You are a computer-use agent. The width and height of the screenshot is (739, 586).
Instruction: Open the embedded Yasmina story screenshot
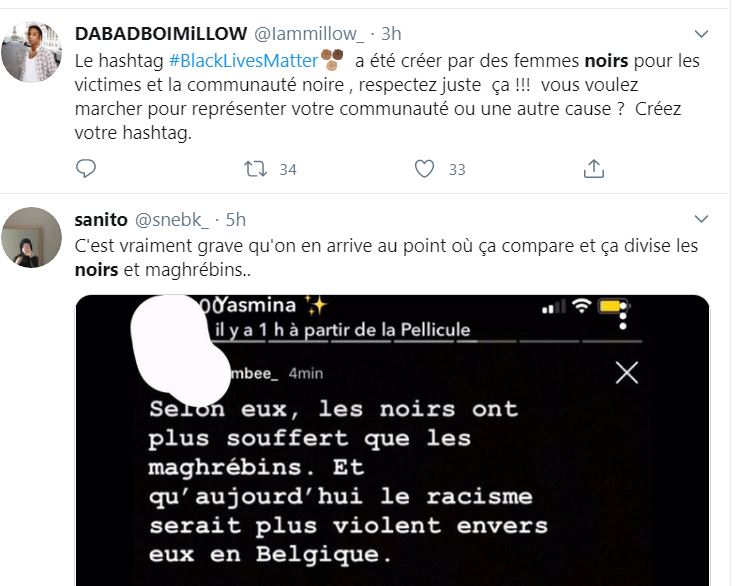coord(392,440)
